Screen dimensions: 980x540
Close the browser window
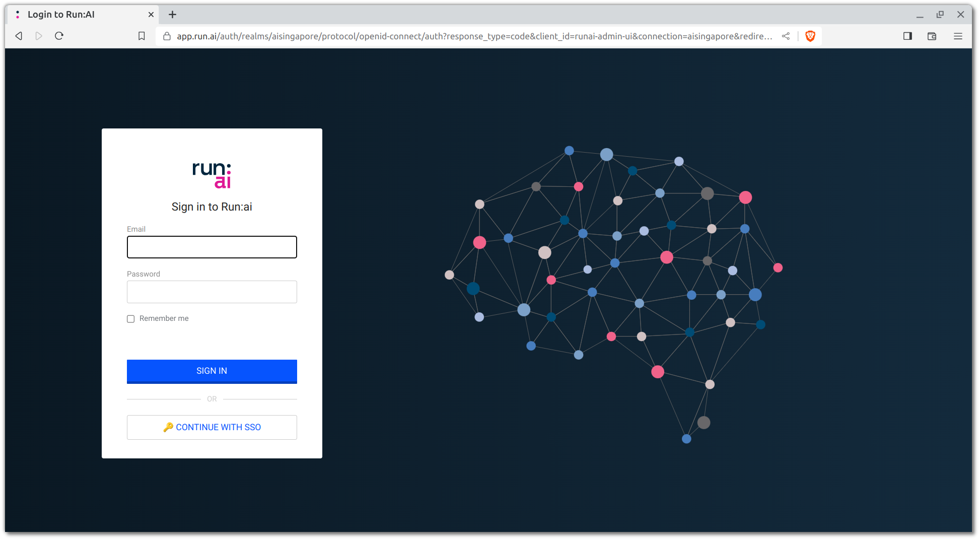[x=960, y=15]
